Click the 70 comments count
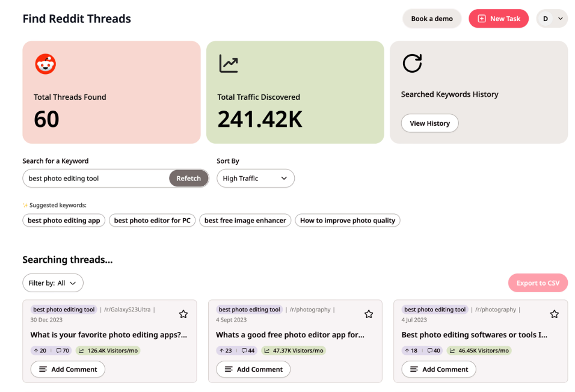 [63, 351]
